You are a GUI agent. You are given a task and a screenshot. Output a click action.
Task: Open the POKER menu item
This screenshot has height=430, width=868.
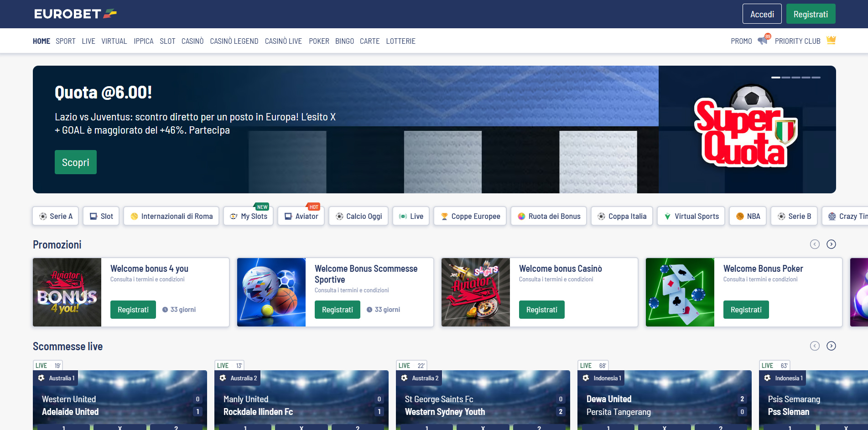[x=319, y=41]
